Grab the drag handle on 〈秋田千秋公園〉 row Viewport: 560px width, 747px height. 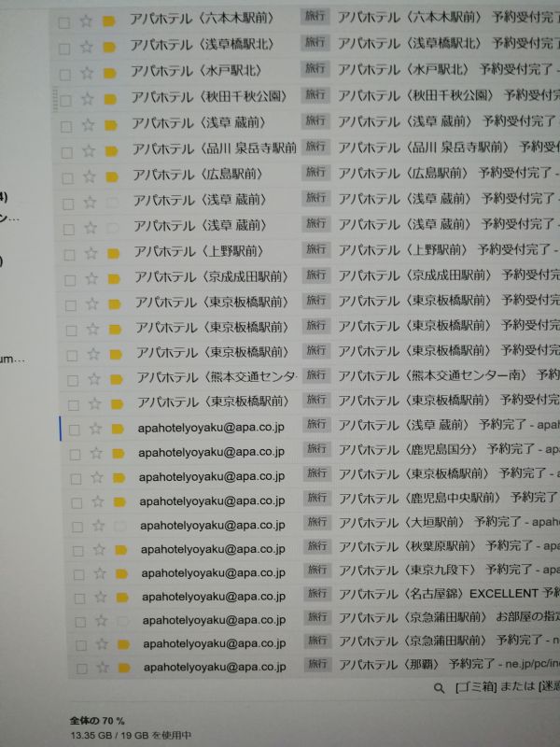[x=55, y=99]
